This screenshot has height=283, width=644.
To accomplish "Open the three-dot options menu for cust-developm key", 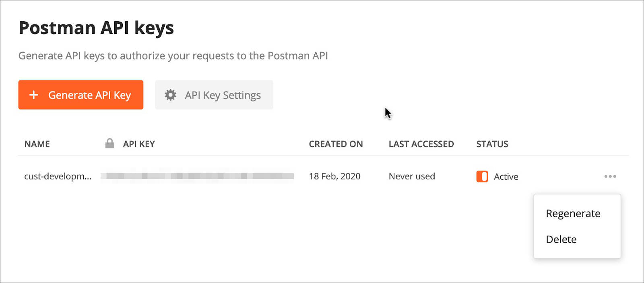I will pyautogui.click(x=610, y=176).
